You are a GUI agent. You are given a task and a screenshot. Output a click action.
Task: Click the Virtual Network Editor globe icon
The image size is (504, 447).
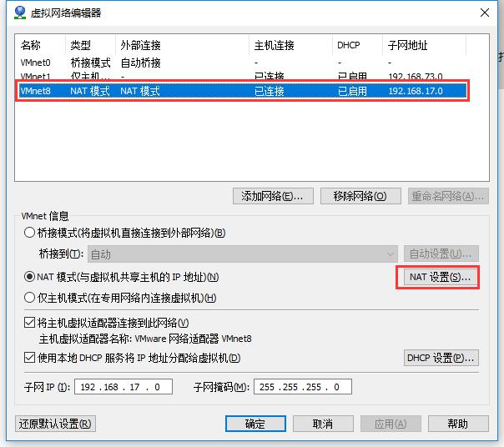coord(20,13)
